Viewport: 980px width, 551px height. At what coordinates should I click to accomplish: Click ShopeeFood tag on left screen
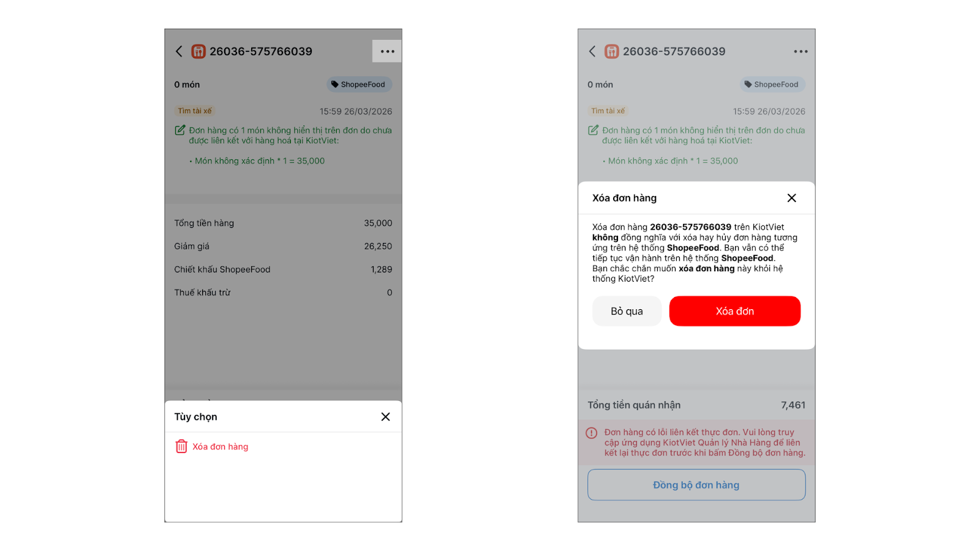click(x=359, y=84)
